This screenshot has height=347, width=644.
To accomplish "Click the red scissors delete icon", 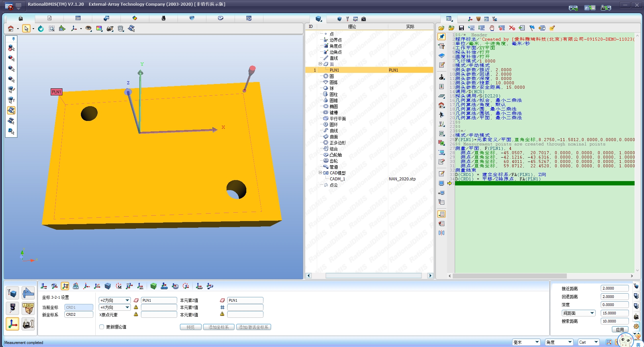I will (x=512, y=28).
